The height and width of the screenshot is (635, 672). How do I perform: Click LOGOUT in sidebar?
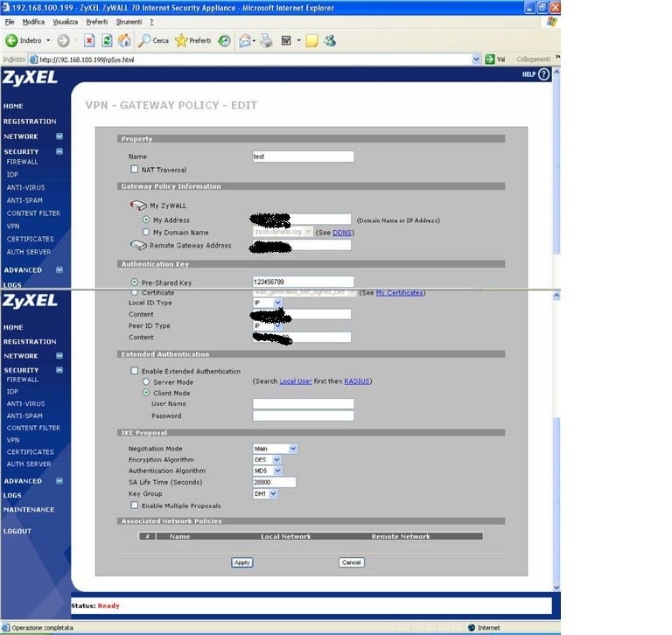[17, 531]
